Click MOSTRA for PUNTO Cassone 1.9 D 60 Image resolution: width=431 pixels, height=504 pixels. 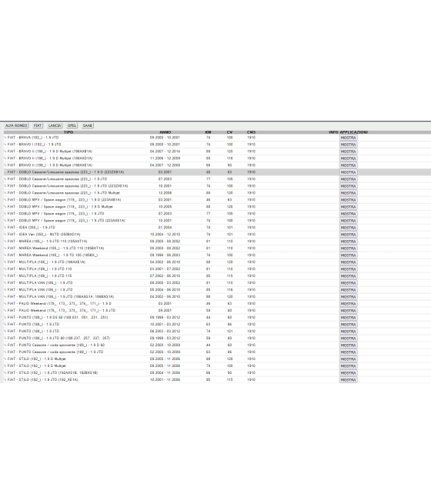coord(349,345)
